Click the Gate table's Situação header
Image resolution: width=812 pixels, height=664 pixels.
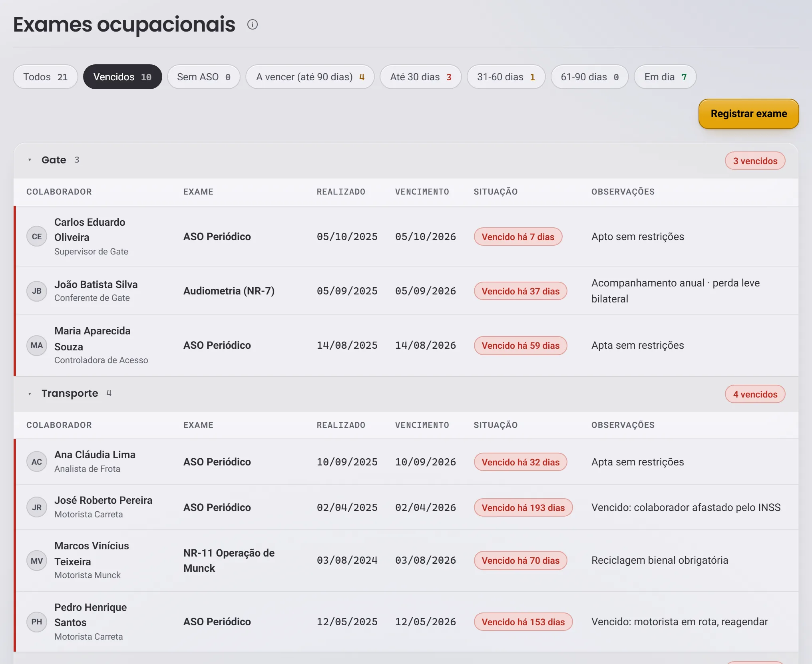[x=496, y=192]
